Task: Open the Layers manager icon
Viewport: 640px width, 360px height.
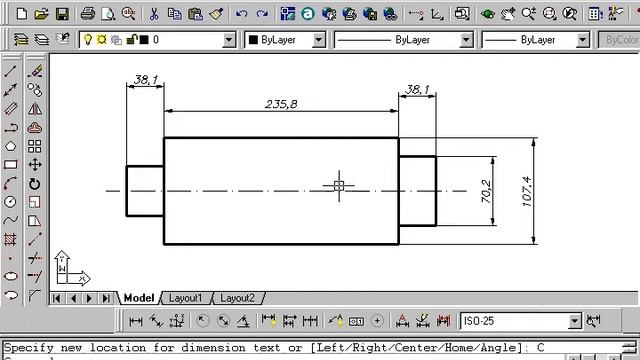Action: [21, 40]
